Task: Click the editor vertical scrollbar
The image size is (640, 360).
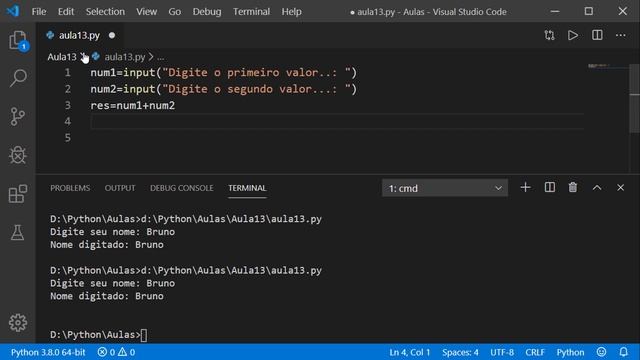Action: click(634, 98)
